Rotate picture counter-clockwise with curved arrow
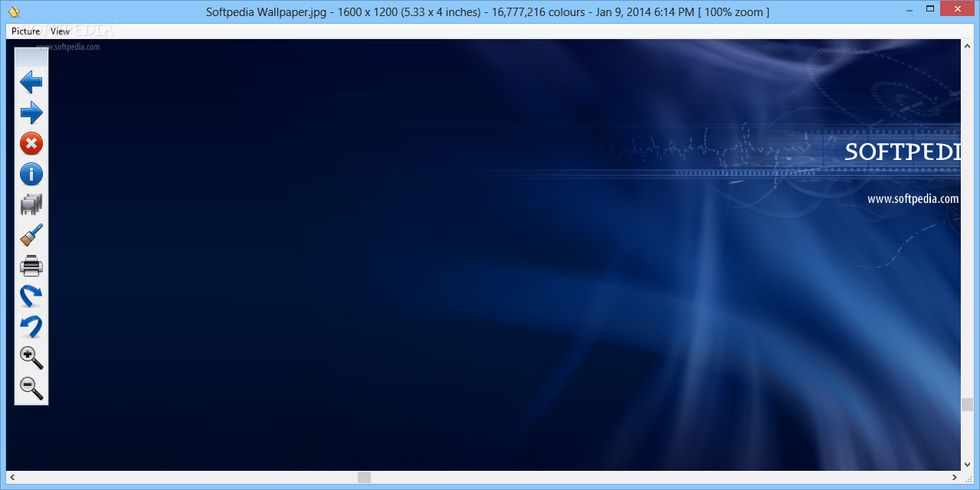This screenshot has width=980, height=490. point(31,327)
